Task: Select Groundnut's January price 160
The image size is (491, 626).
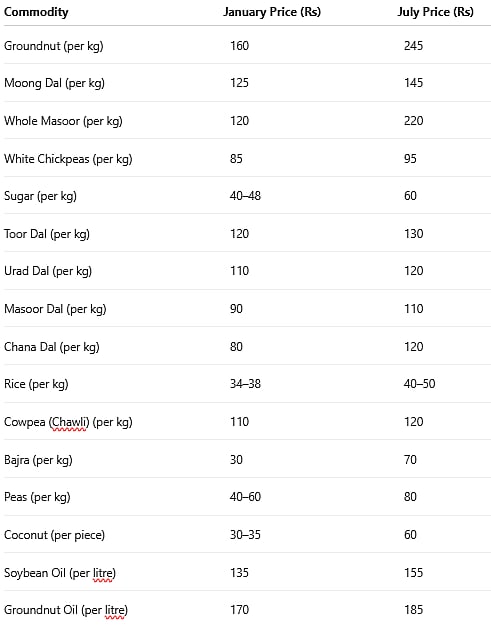Action: tap(239, 46)
